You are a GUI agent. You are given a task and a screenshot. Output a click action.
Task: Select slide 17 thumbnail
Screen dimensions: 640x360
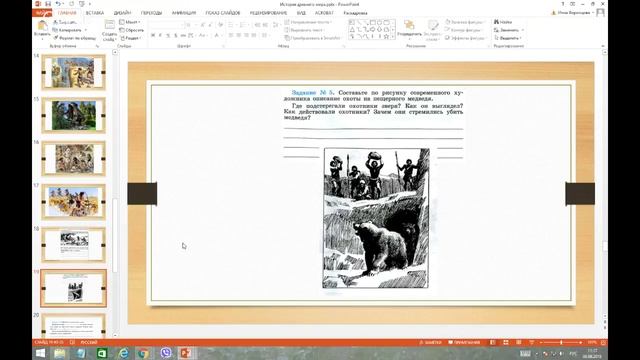73,202
